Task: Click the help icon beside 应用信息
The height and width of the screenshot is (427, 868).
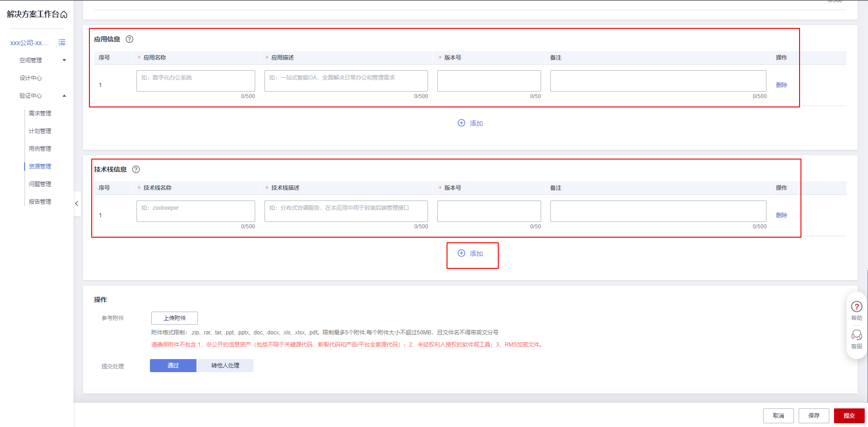Action: tap(129, 39)
